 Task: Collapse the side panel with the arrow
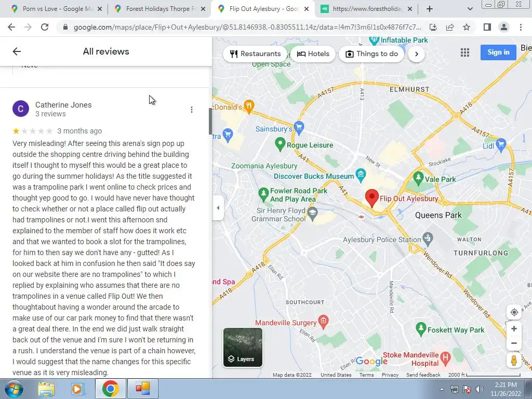click(x=218, y=208)
